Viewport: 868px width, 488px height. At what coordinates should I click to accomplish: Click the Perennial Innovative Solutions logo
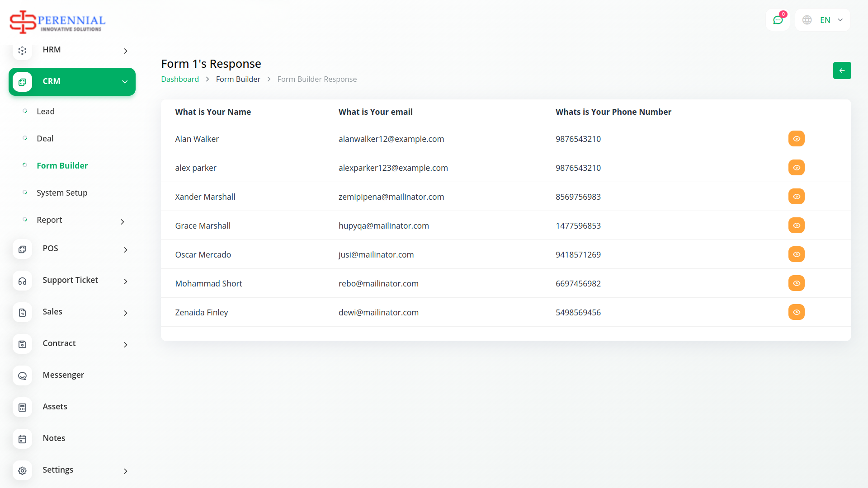point(57,22)
